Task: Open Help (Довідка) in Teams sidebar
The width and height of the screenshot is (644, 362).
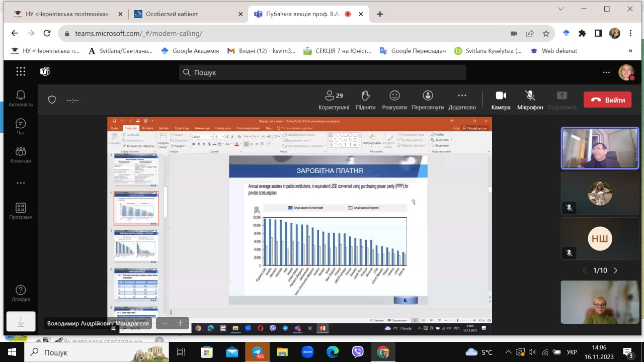Action: coord(21,294)
